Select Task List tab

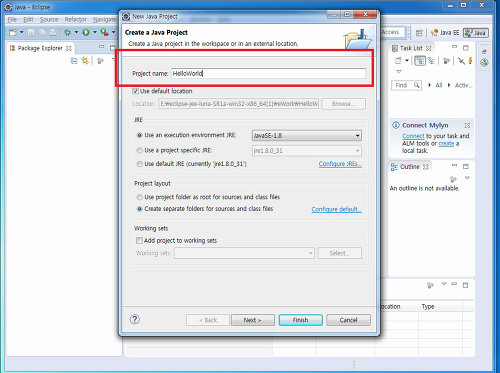tap(411, 48)
